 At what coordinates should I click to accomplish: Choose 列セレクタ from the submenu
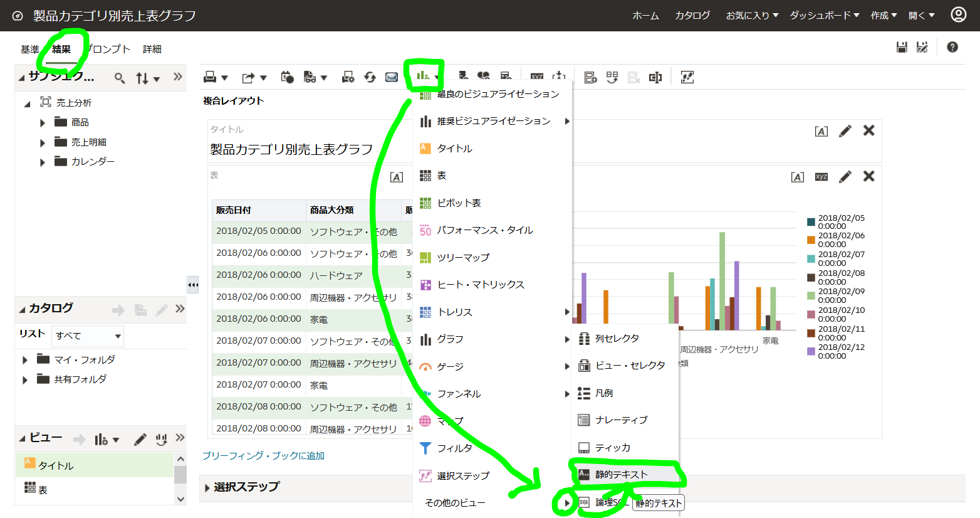point(625,339)
